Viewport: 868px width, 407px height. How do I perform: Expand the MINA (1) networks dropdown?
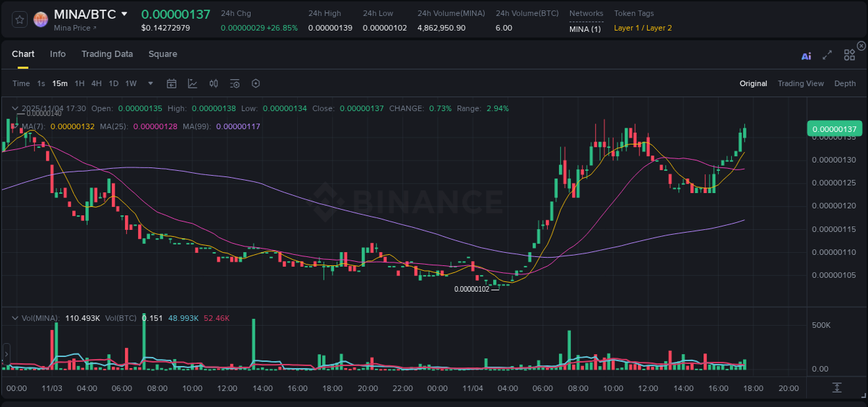(584, 28)
